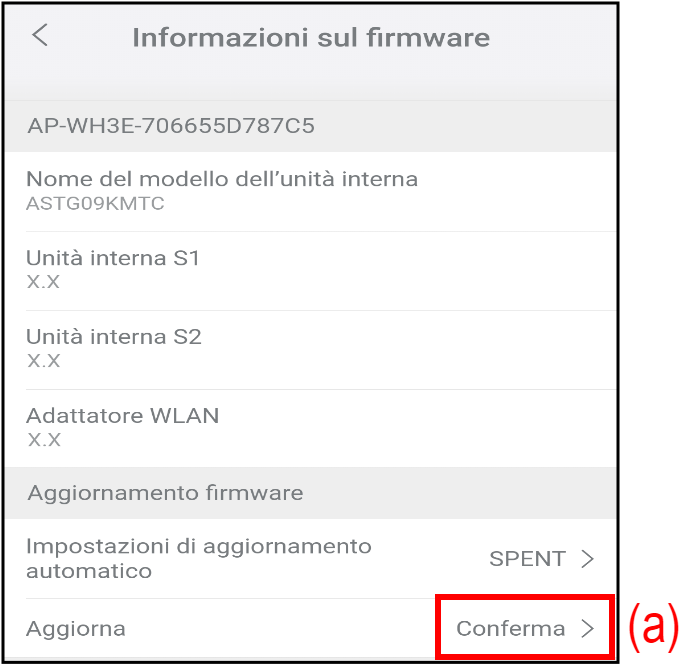Viewport: 688px width, 667px height.
Task: Tap the Adattatore WLAN label
Action: pyautogui.click(x=122, y=415)
